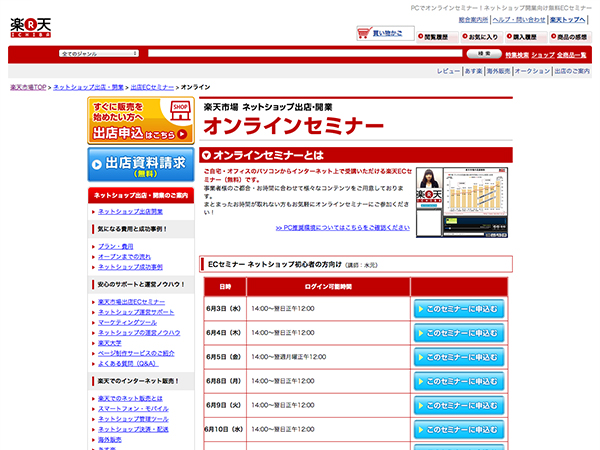Open ネットショップ運営サポート sidebar link
This screenshot has width=600, height=450.
tap(136, 312)
